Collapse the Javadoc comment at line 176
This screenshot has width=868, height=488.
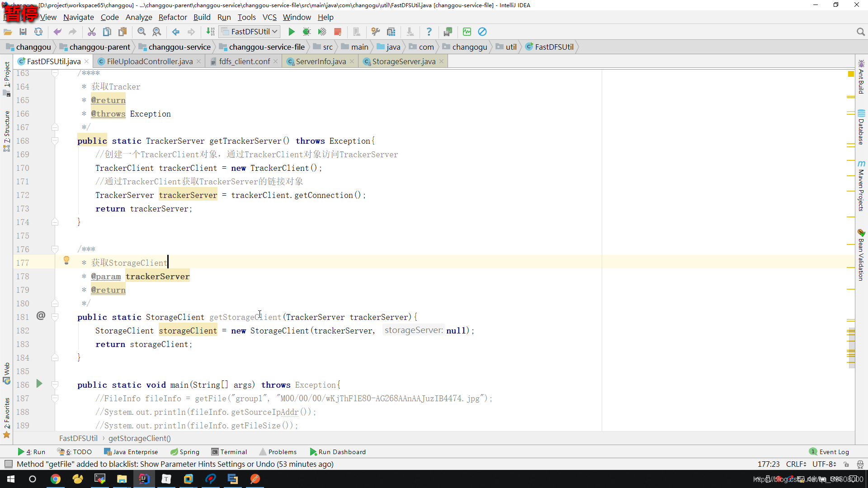tap(55, 249)
